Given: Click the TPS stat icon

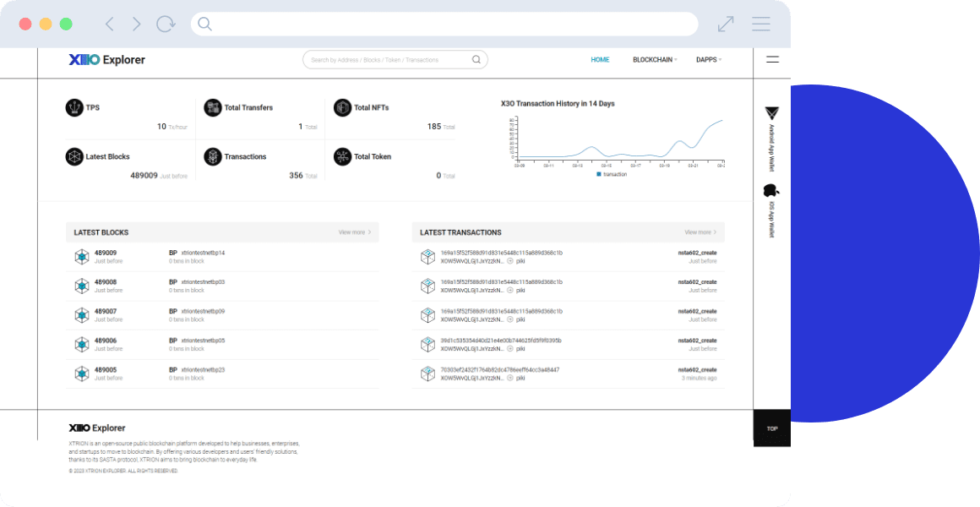Looking at the screenshot, I should [x=74, y=107].
